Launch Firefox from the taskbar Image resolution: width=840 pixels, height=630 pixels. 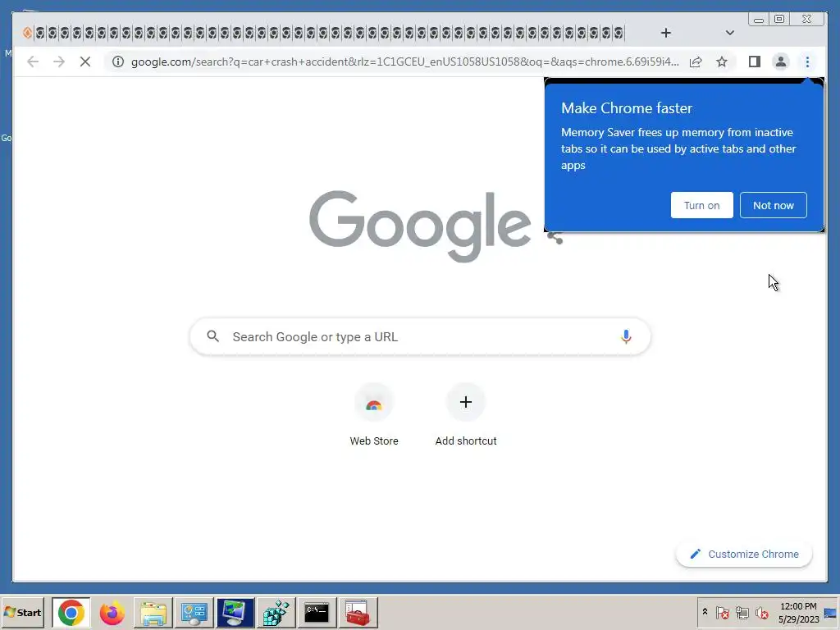click(112, 612)
